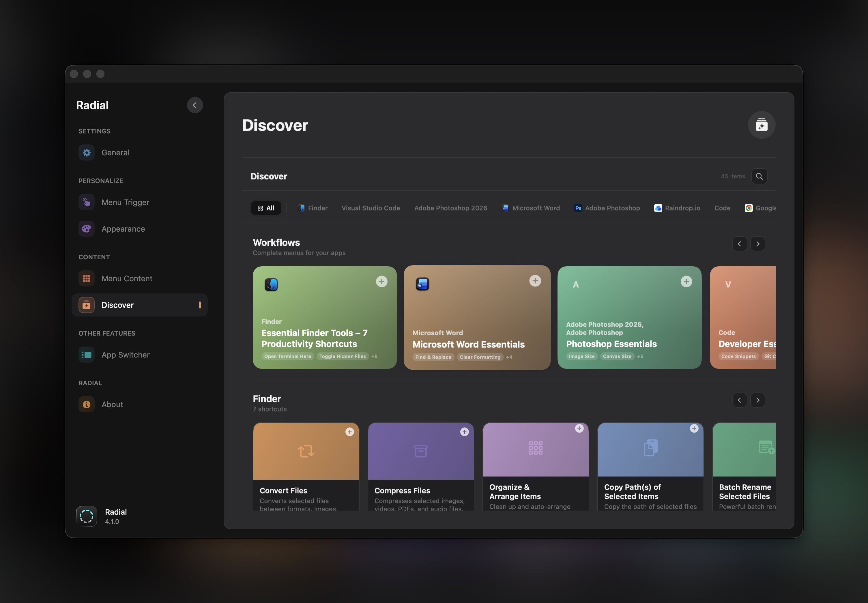Open the General settings gear icon
868x603 pixels.
tap(87, 152)
